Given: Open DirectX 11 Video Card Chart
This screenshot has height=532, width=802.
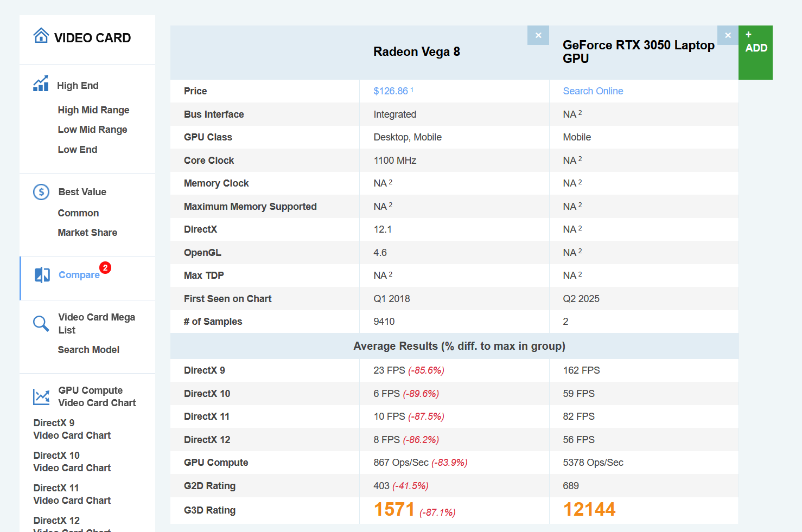Looking at the screenshot, I should coord(72,494).
